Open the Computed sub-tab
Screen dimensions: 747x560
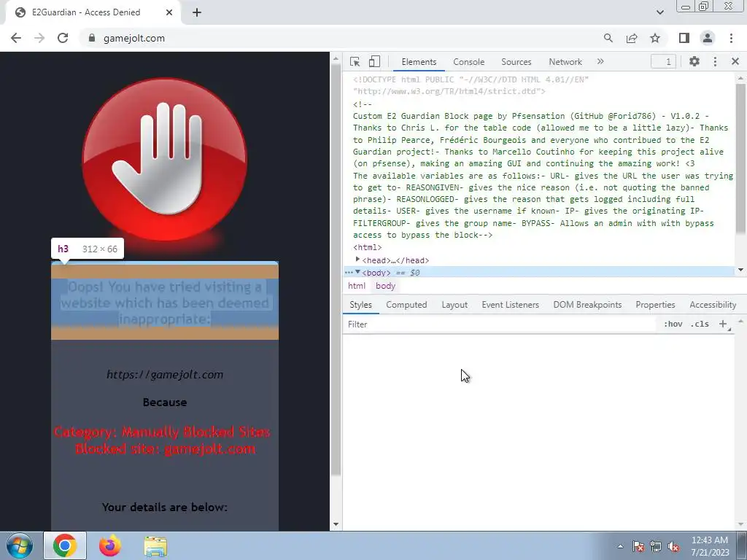point(406,305)
